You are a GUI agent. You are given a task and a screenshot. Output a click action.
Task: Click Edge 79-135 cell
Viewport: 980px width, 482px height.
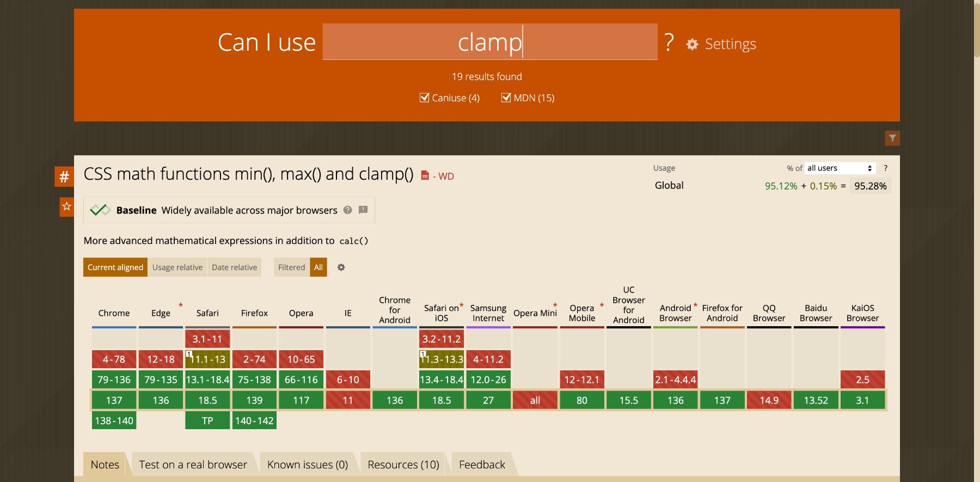tap(161, 380)
